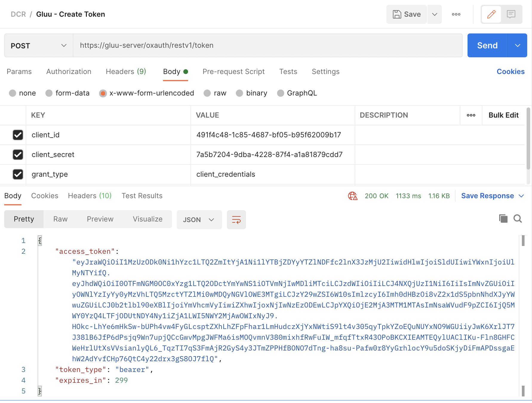
Task: Click the three-dot more actions icon near Save
Action: (456, 14)
